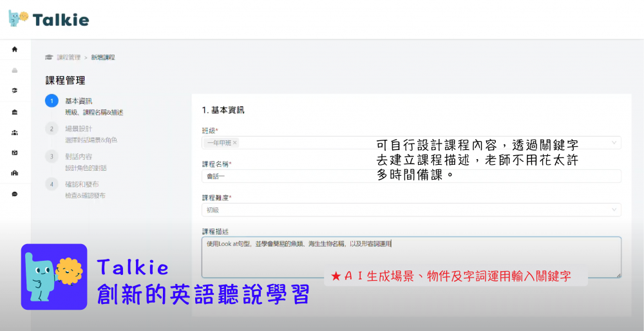Image resolution: width=644 pixels, height=331 pixels.
Task: Open the group members sidebar icon
Action: point(15,133)
